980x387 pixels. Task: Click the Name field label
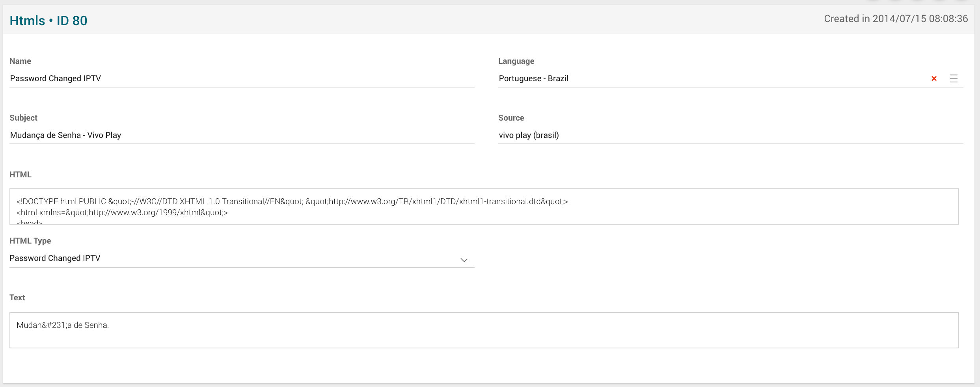[x=20, y=61]
